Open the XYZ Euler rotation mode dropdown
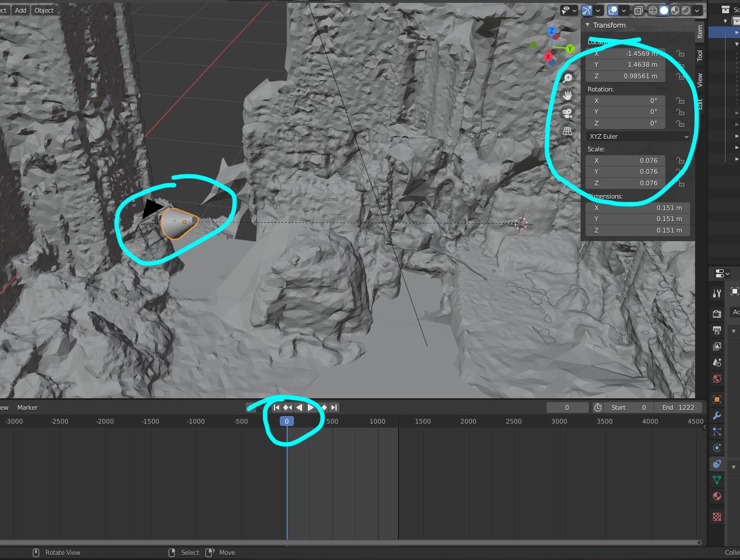Image resolution: width=740 pixels, height=560 pixels. [x=638, y=136]
